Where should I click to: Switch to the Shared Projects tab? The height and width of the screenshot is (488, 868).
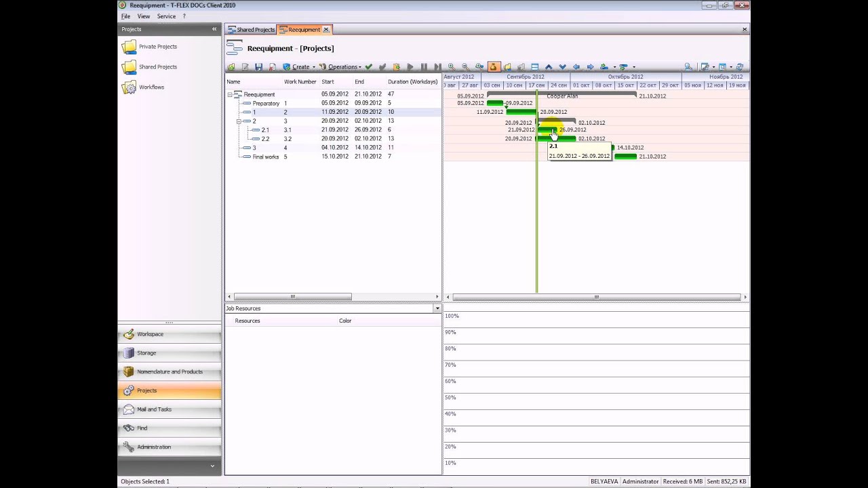[252, 30]
